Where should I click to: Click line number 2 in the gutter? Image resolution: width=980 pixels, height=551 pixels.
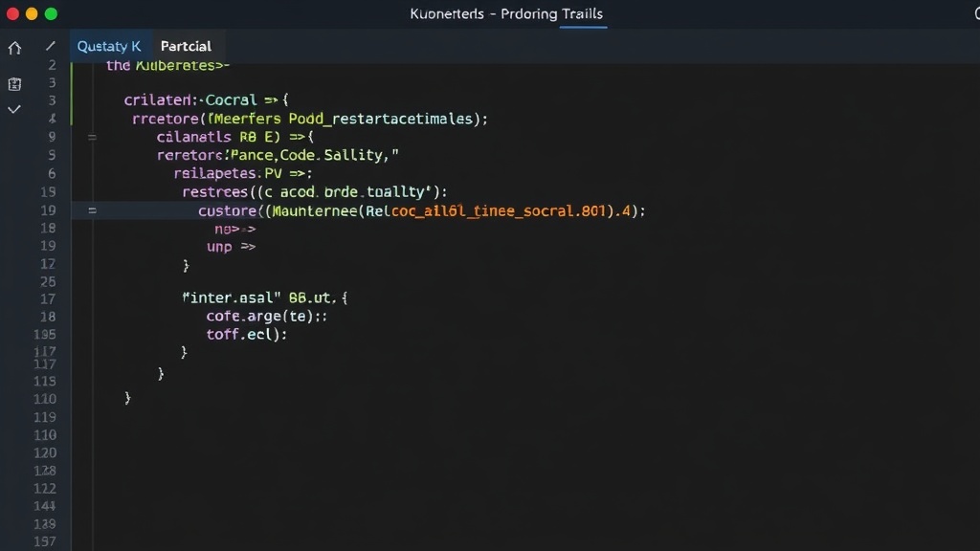click(53, 65)
